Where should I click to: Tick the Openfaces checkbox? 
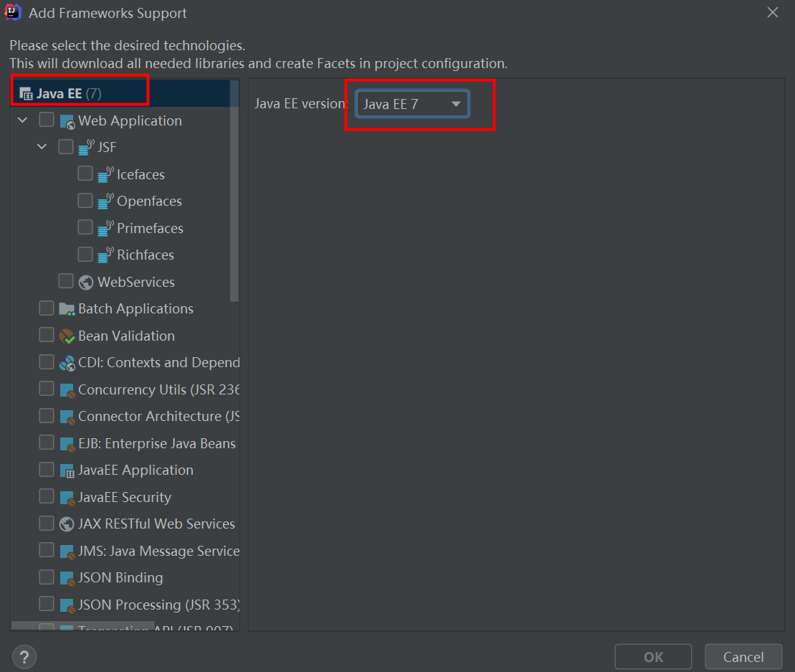coord(85,200)
